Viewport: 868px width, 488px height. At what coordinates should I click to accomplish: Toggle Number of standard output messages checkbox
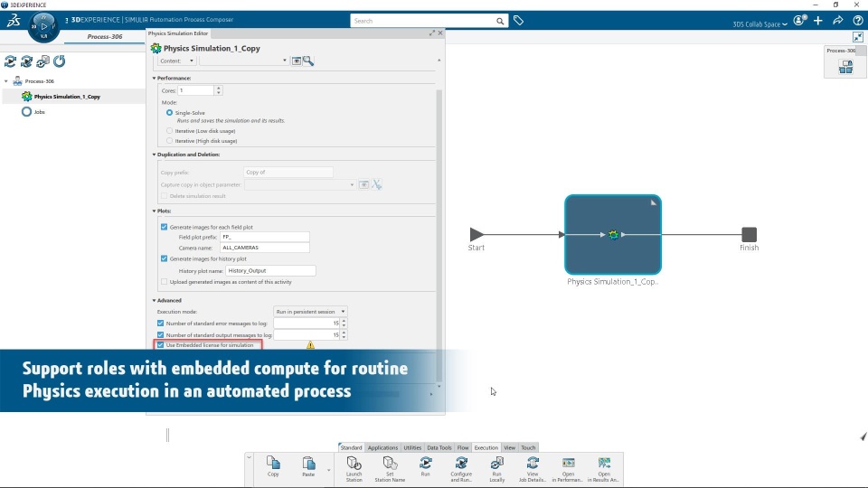pyautogui.click(x=161, y=334)
